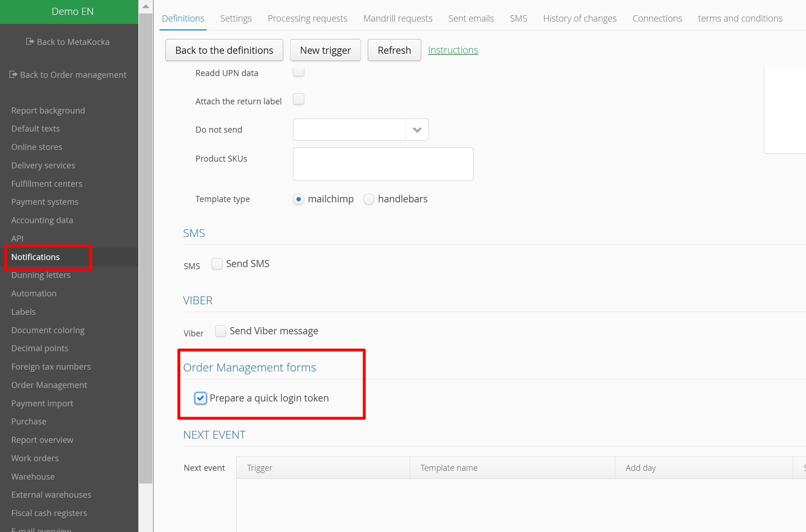Open Dunning letters in the sidebar
806x532 pixels.
41,275
